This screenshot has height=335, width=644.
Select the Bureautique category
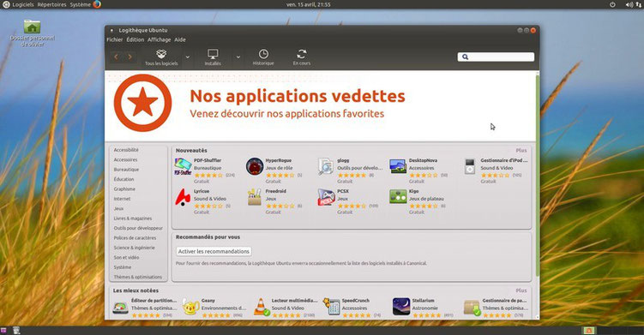coord(126,170)
